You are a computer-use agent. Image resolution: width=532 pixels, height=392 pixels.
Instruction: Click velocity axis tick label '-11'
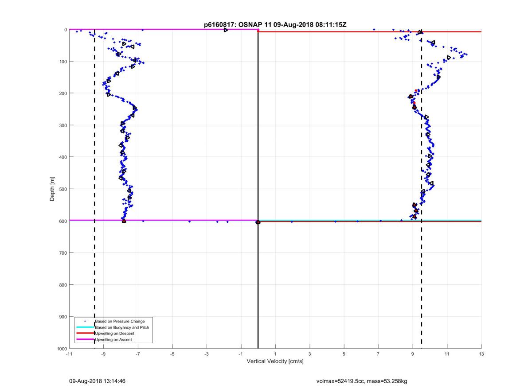[x=69, y=354]
